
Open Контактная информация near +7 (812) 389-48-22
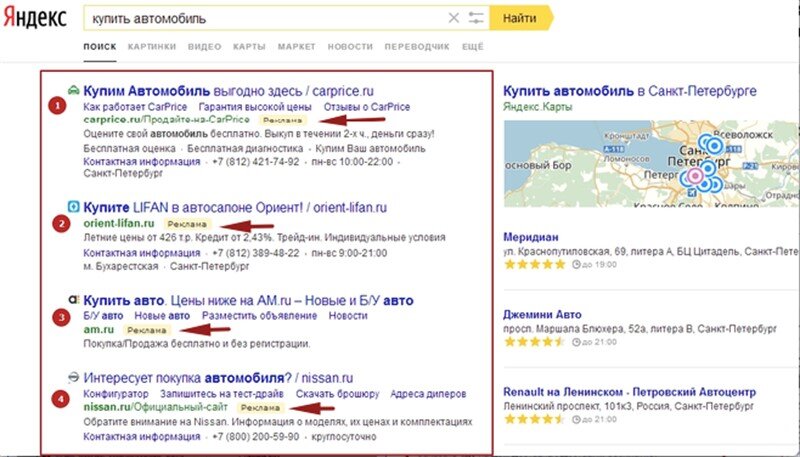142,253
